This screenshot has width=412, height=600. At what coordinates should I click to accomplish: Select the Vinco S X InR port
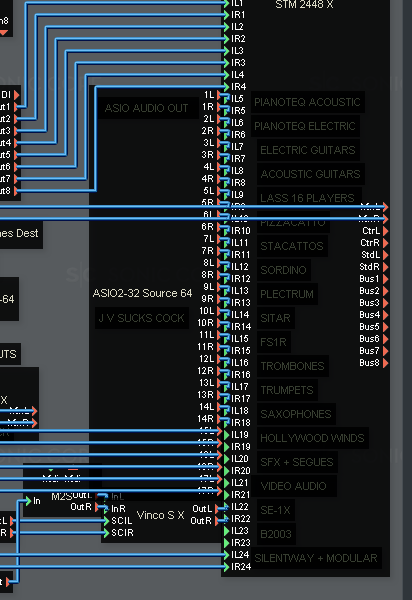tap(106, 509)
